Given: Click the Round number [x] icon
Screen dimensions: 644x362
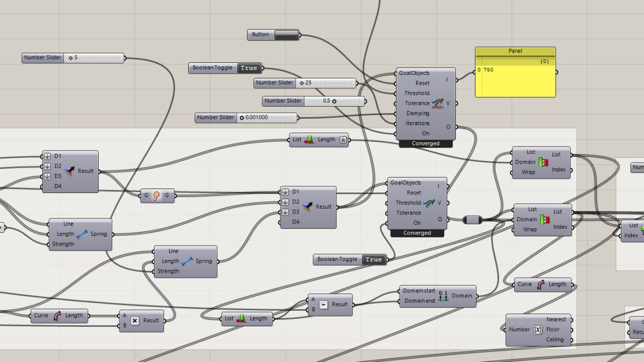Looking at the screenshot, I should tap(537, 330).
